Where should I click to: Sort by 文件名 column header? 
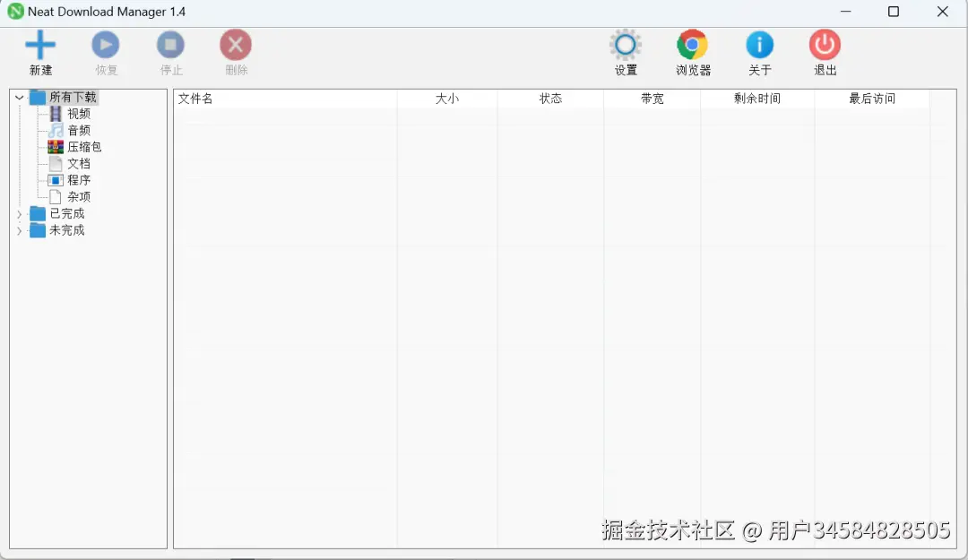285,99
